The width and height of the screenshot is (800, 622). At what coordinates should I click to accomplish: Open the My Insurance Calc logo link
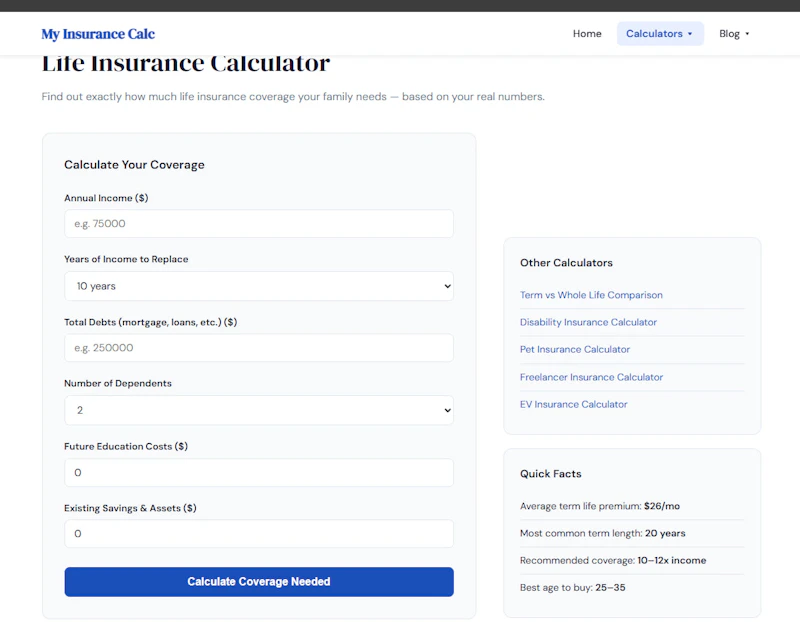98,34
